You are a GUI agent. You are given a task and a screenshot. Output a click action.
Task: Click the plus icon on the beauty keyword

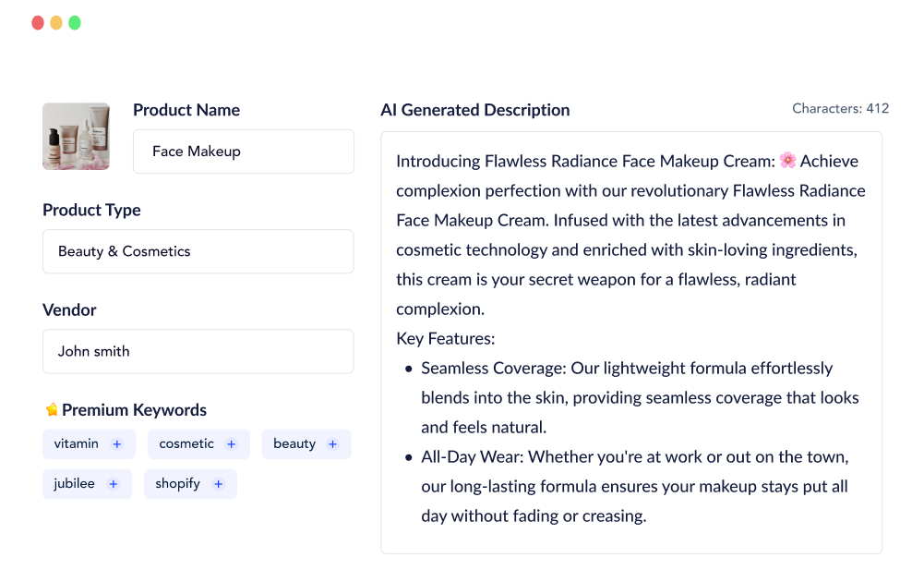[x=330, y=443]
